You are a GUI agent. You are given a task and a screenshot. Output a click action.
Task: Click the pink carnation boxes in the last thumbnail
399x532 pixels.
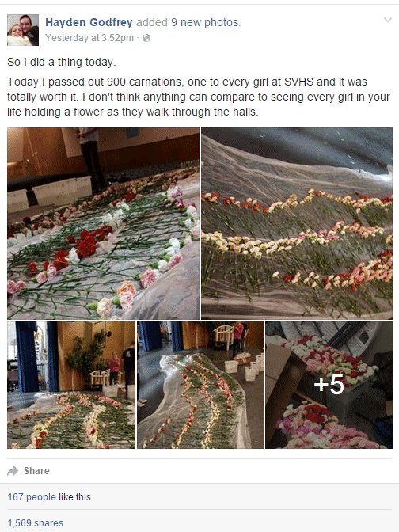(325, 424)
